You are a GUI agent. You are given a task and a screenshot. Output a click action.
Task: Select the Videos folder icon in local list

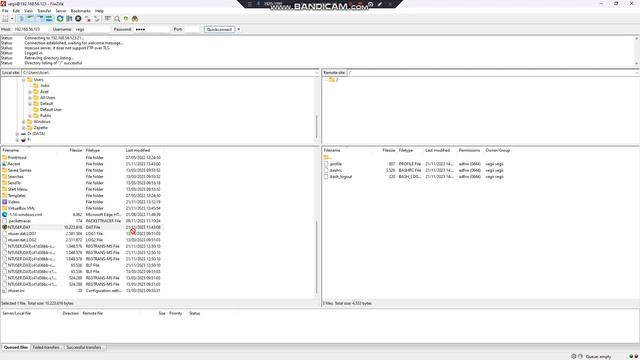(x=4, y=202)
